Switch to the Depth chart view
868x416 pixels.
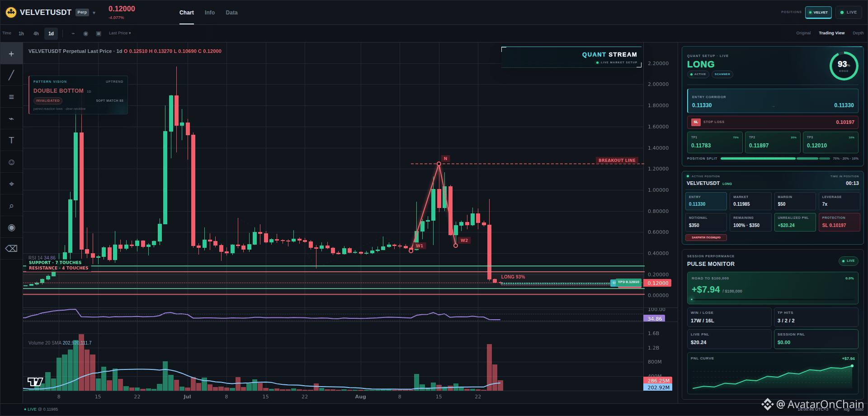[x=858, y=33]
